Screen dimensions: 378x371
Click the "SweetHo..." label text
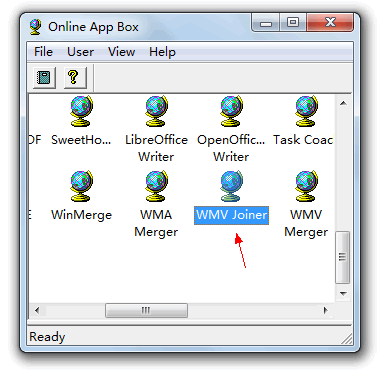pos(81,140)
